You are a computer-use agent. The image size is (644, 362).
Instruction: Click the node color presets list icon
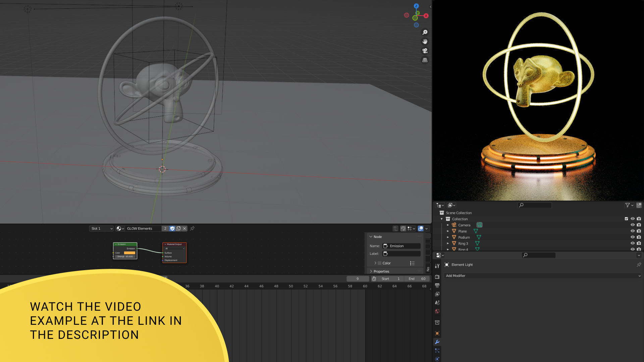412,263
